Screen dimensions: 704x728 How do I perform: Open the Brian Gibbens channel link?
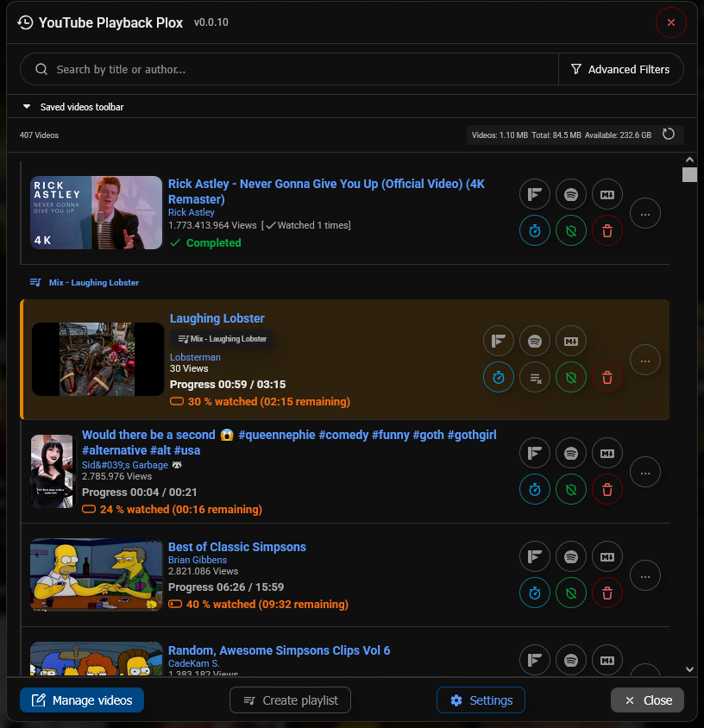(x=198, y=560)
